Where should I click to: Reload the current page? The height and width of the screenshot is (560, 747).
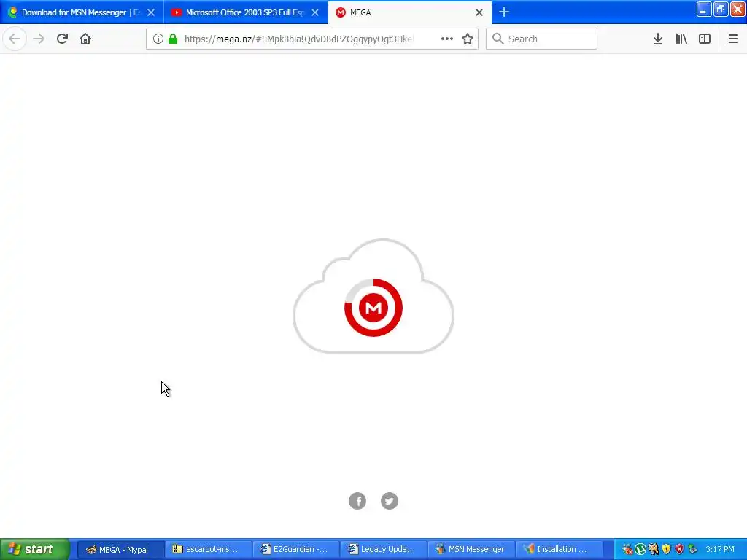(x=62, y=39)
